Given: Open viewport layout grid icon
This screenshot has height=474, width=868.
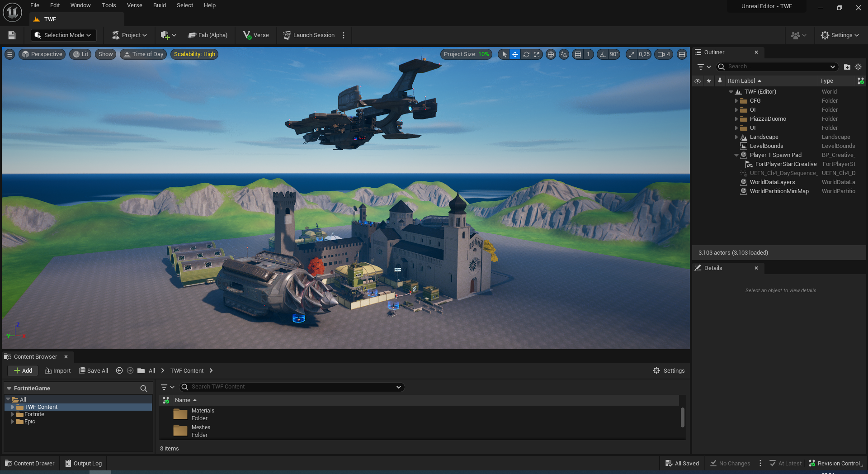Looking at the screenshot, I should point(682,54).
